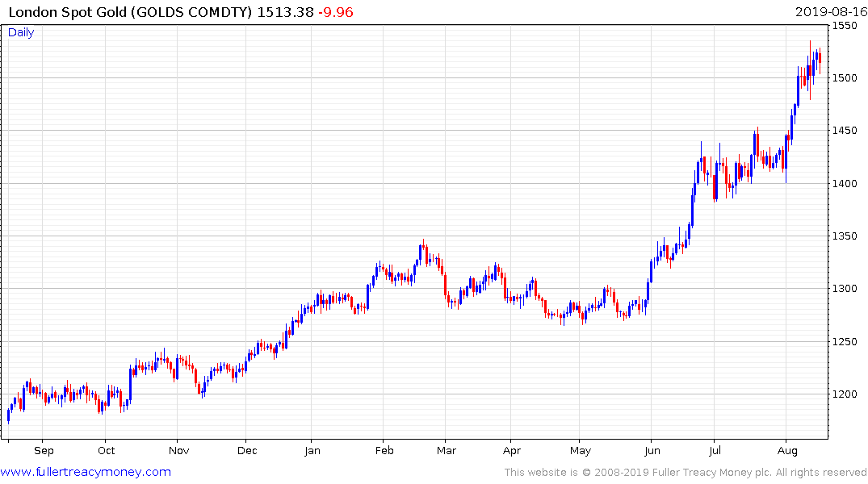Click the -9.96 price change value

tap(335, 12)
